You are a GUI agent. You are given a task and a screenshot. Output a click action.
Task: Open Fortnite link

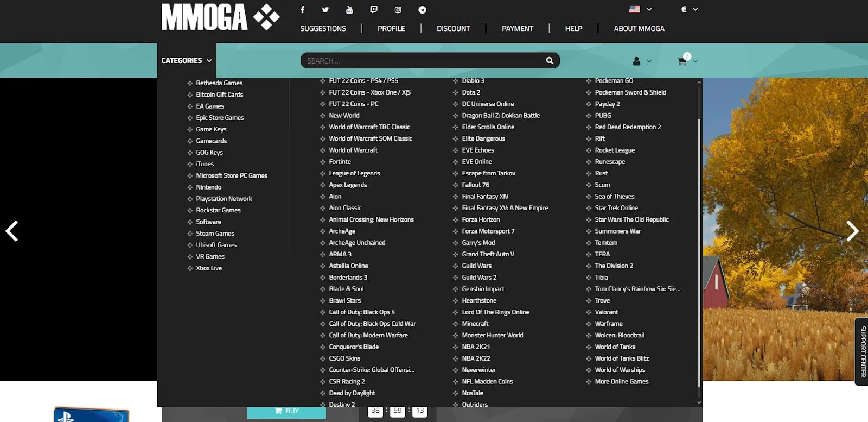coord(340,162)
